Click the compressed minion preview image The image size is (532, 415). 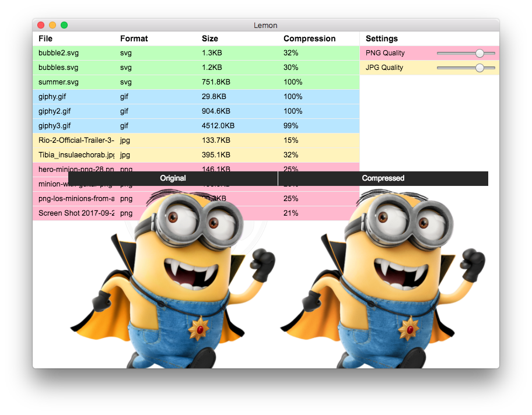[x=383, y=278]
